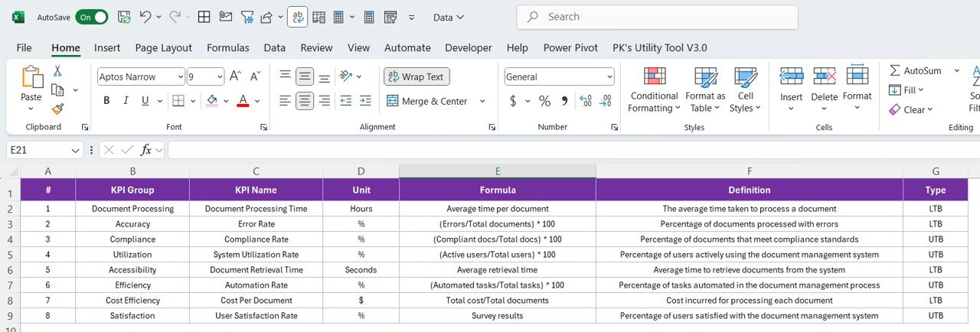
Task: Expand the General number format dropdown
Action: (x=609, y=76)
